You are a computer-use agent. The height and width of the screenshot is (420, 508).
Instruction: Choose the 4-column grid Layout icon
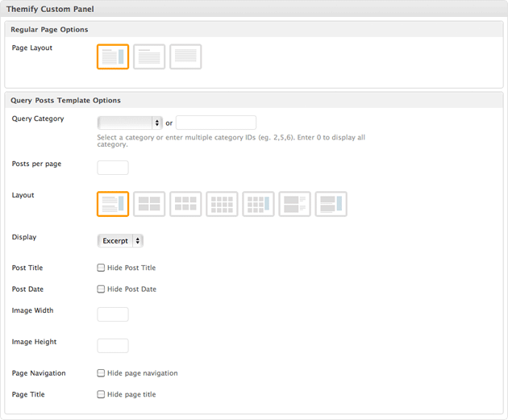tap(222, 204)
